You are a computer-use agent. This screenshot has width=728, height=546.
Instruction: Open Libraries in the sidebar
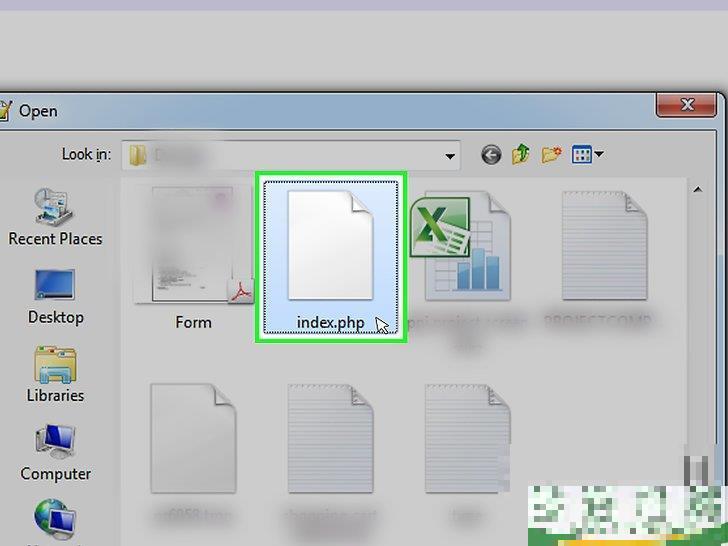point(55,374)
